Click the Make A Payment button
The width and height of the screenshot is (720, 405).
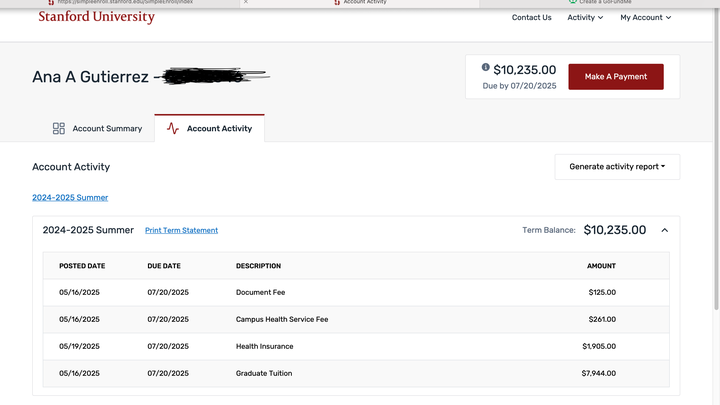coord(616,77)
